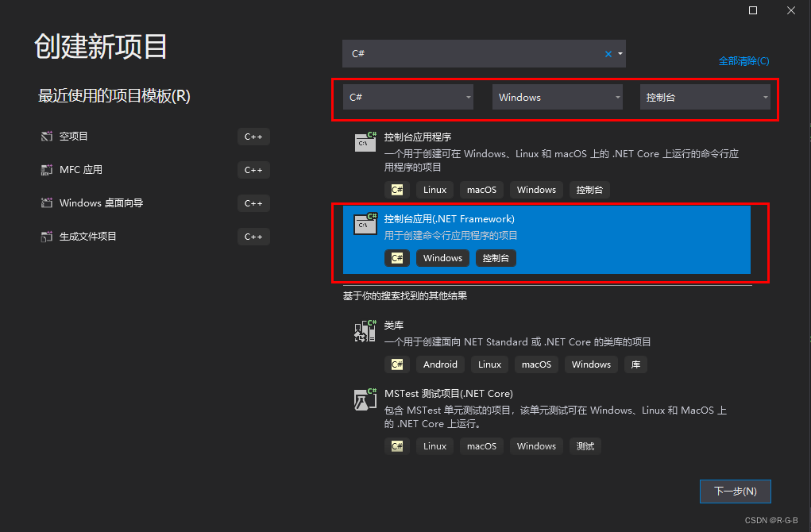Select 生成文件项目 recent template
Viewport: 811px width, 532px height.
(x=155, y=237)
